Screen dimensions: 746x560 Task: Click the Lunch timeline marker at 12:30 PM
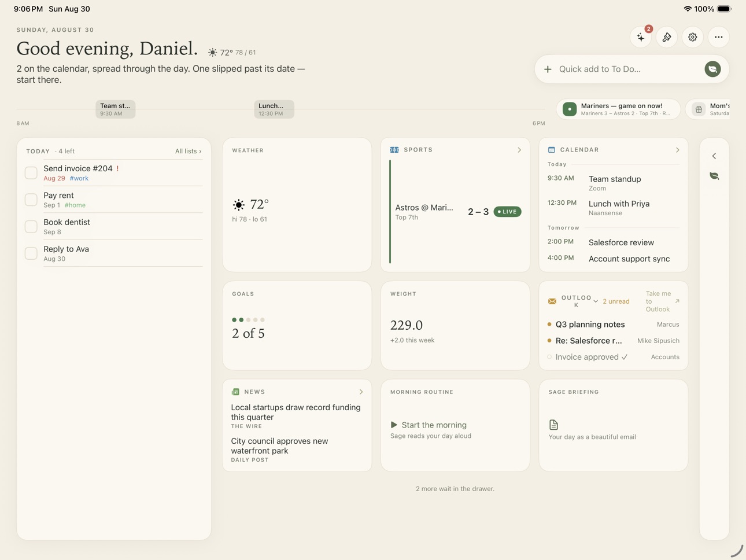[274, 109]
